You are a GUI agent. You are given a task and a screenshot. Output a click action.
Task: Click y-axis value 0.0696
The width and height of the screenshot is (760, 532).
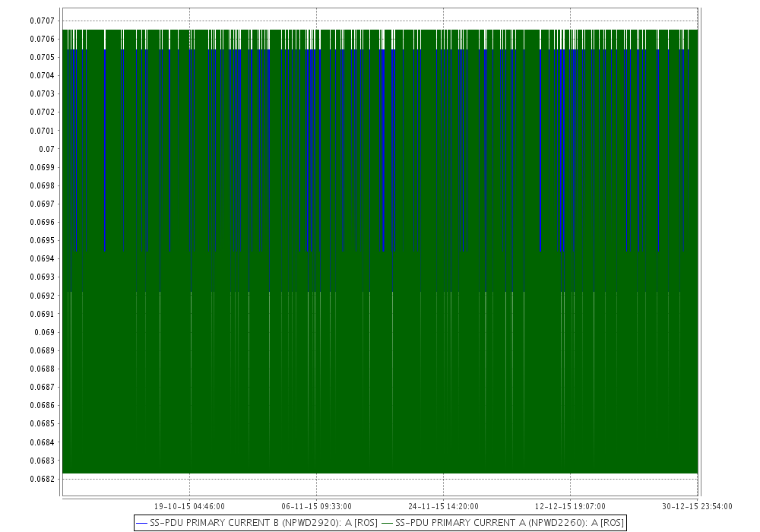[x=42, y=223]
